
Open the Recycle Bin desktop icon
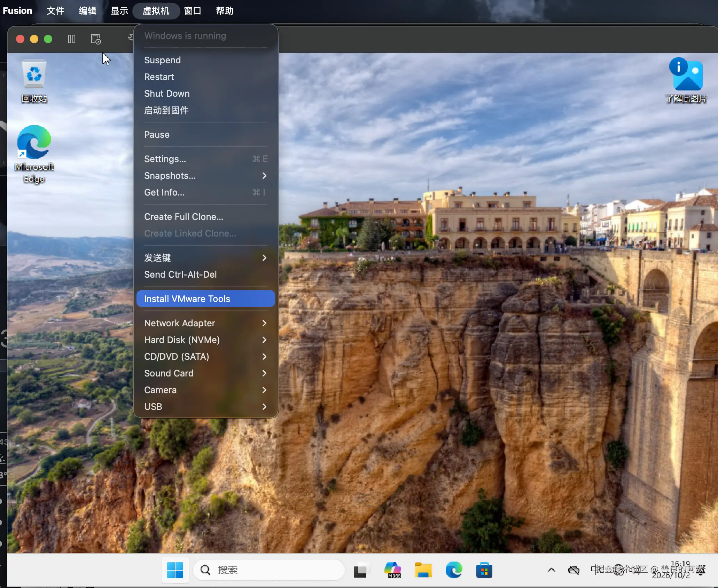pyautogui.click(x=34, y=82)
